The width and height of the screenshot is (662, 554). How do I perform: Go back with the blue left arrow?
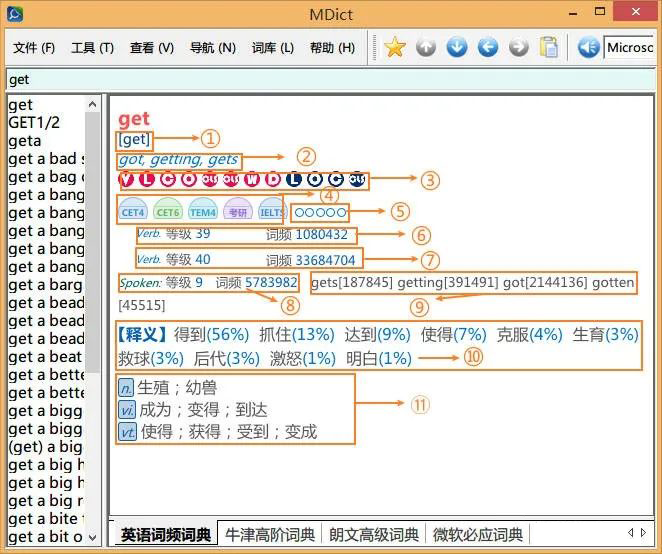point(488,47)
